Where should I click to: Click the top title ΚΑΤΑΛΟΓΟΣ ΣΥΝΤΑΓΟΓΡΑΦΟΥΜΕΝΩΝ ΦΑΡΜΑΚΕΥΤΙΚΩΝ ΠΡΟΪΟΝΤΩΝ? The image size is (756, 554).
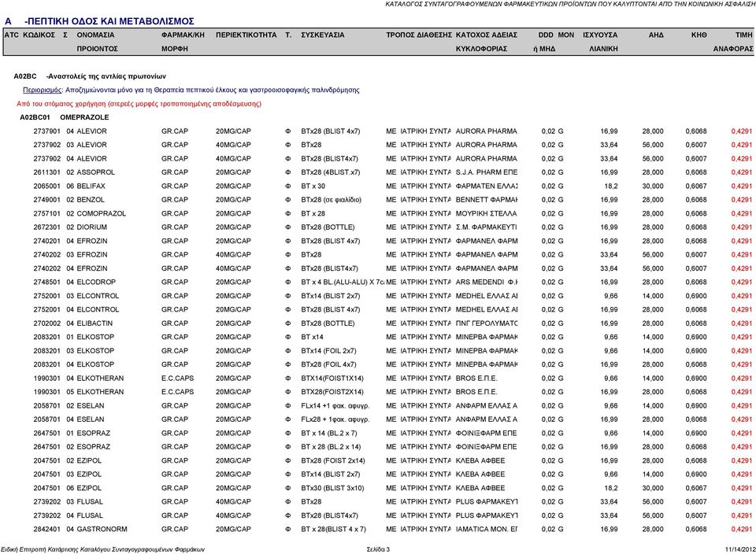[x=570, y=4]
